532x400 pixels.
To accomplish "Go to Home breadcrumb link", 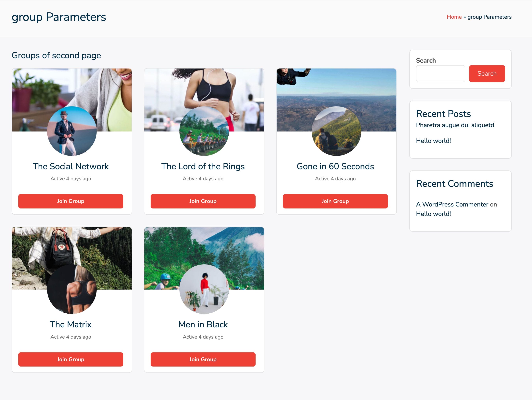I will pyautogui.click(x=454, y=17).
